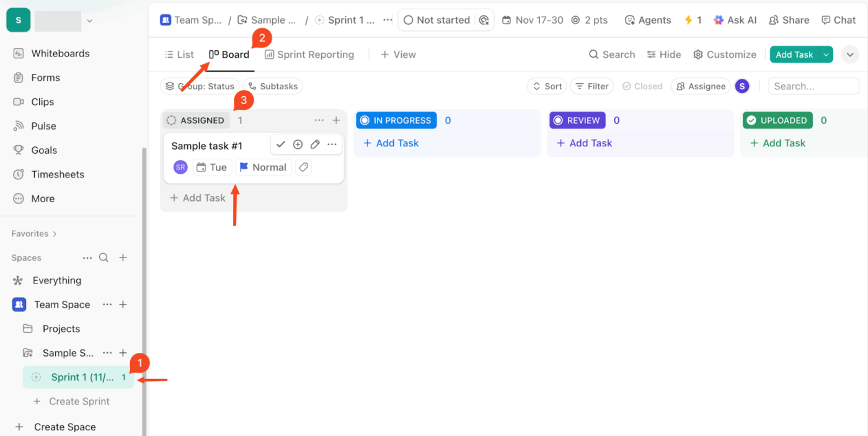Screen dimensions: 868x436
Task: Click the Share button
Action: pos(789,20)
